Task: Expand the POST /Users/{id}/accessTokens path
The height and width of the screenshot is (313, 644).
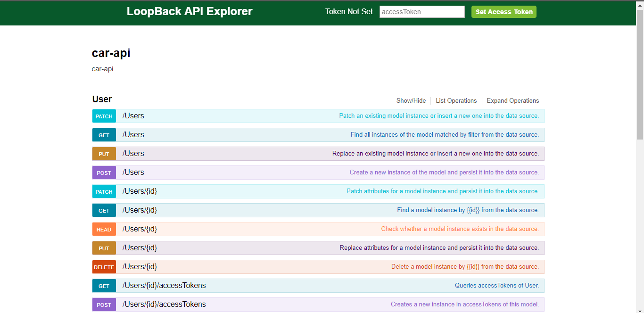Action: pyautogui.click(x=164, y=305)
